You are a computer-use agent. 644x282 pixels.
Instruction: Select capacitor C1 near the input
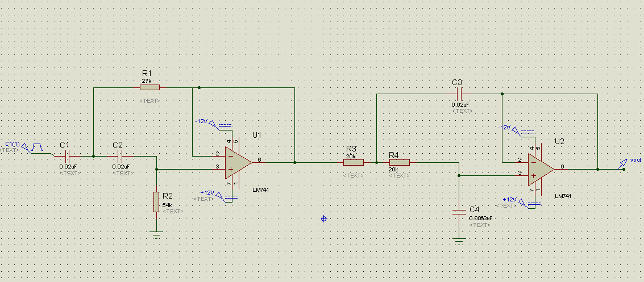(x=67, y=155)
